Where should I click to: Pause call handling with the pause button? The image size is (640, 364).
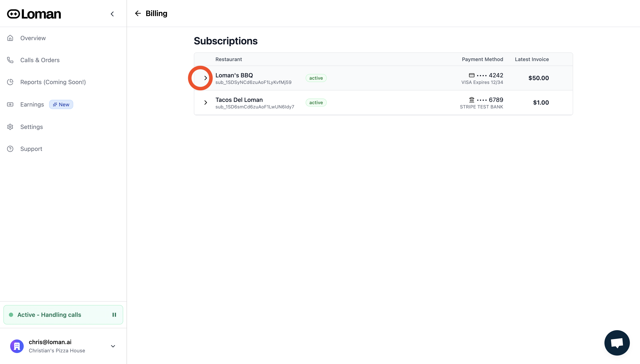click(114, 315)
